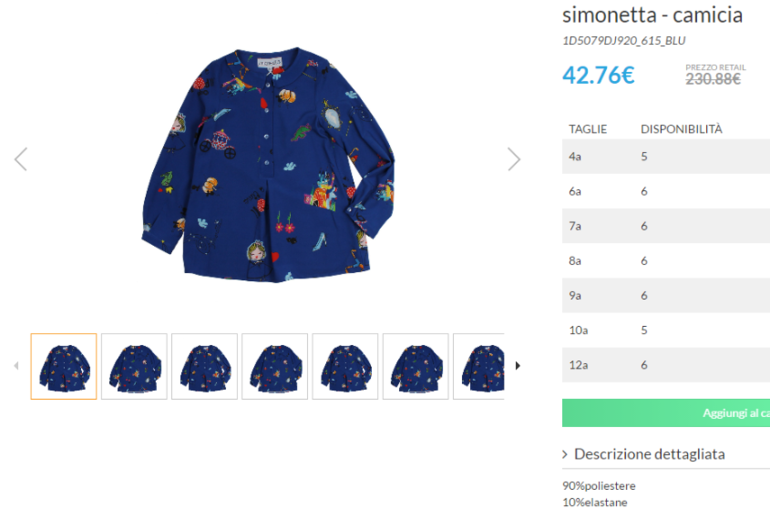
Task: Select the first highlighted shirt thumbnail
Action: coord(64,366)
